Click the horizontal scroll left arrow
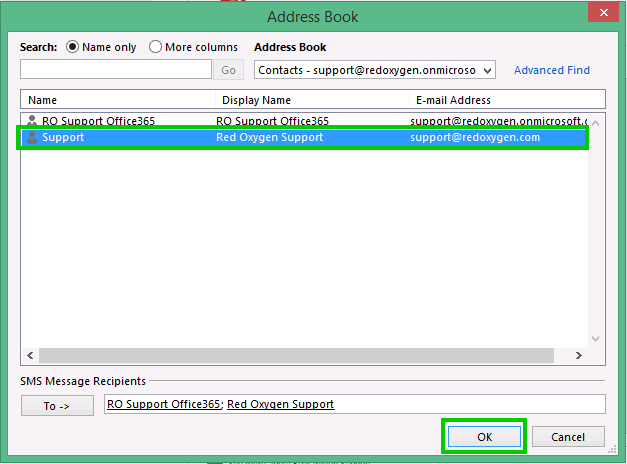Image resolution: width=627 pixels, height=464 pixels. pyautogui.click(x=30, y=355)
